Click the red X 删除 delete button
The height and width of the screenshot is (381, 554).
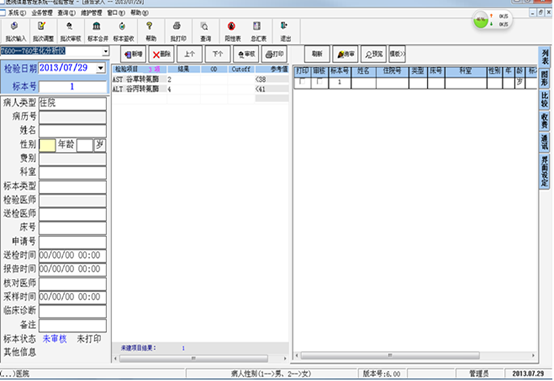pyautogui.click(x=161, y=54)
